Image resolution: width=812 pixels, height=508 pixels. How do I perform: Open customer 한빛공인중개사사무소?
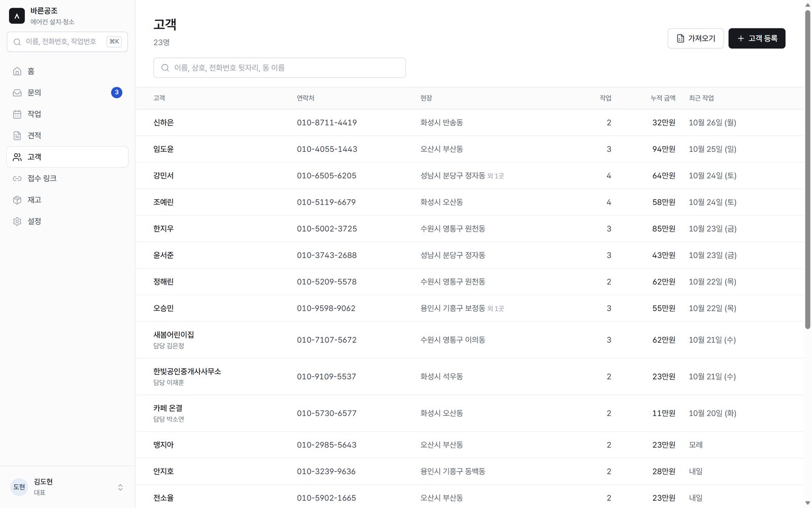pyautogui.click(x=469, y=376)
